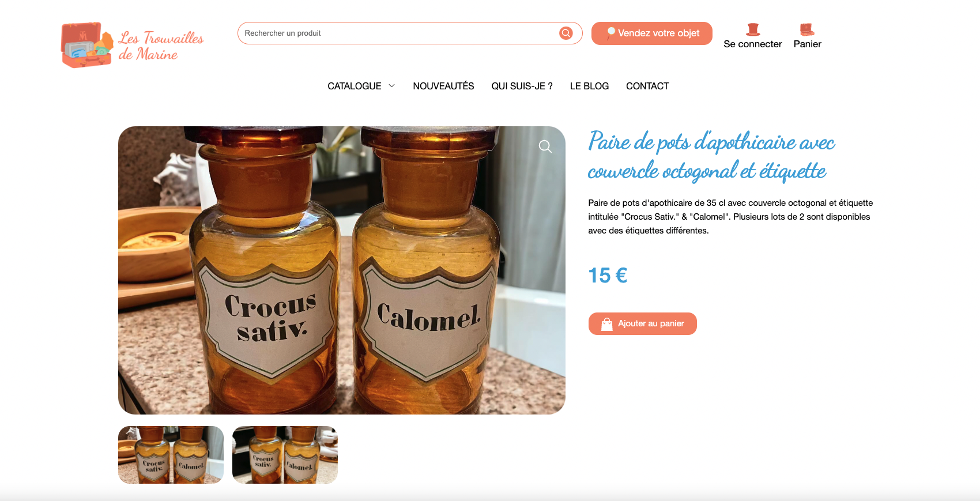Click the shopping bag icon on Ajouter au panier

click(606, 324)
